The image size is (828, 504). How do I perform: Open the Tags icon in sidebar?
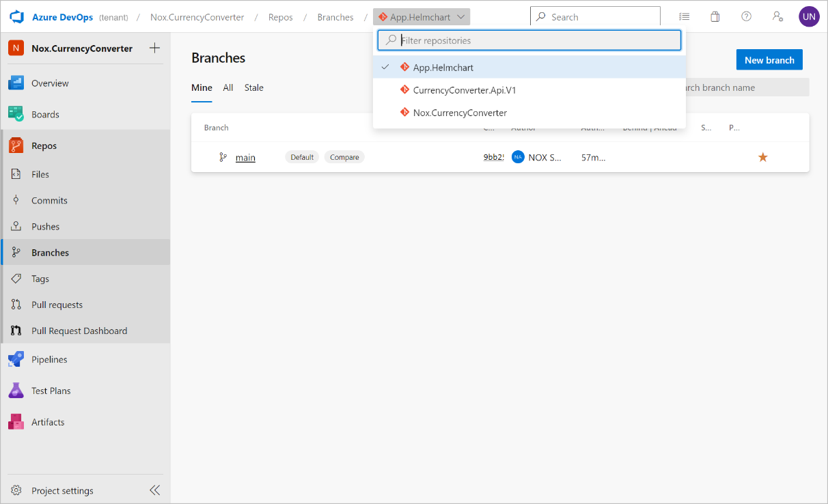tap(16, 279)
